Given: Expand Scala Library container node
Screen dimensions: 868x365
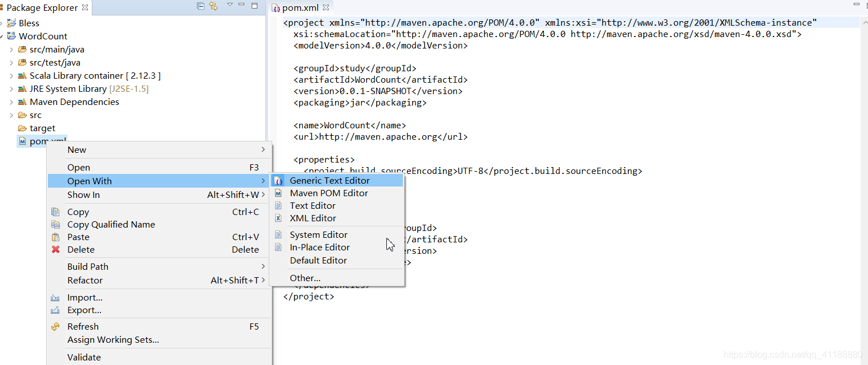Looking at the screenshot, I should tap(11, 76).
